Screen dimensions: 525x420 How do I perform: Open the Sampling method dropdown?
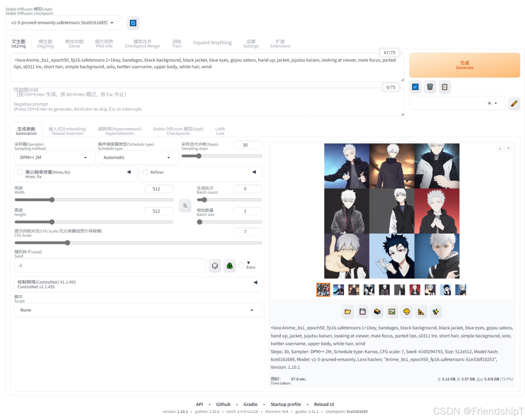54,157
